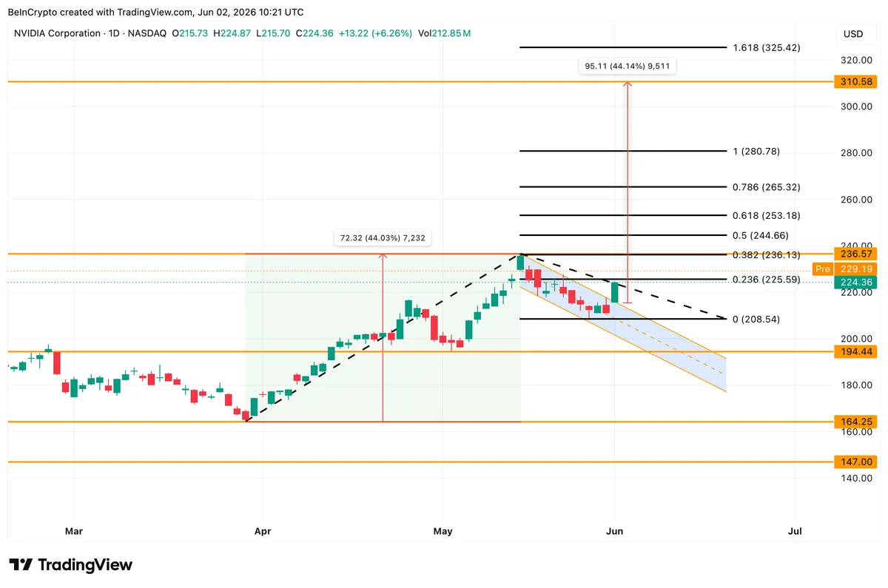Viewport: 888px width, 588px height.
Task: Click the Mar label on time axis
Action: (73, 531)
